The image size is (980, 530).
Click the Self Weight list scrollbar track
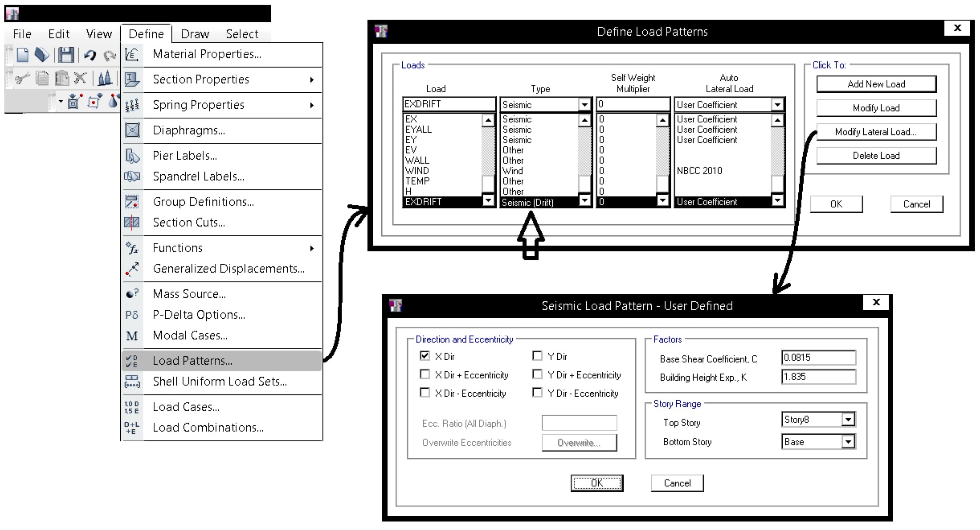point(662,152)
